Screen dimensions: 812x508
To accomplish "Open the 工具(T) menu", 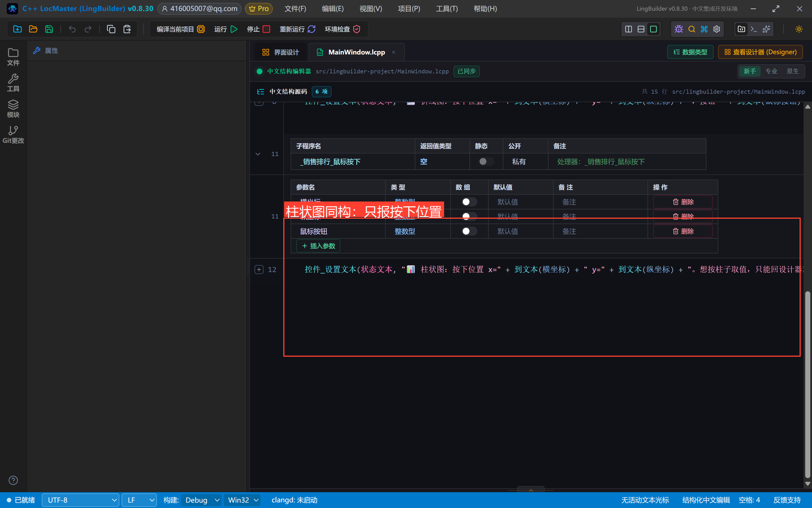I will pyautogui.click(x=447, y=9).
